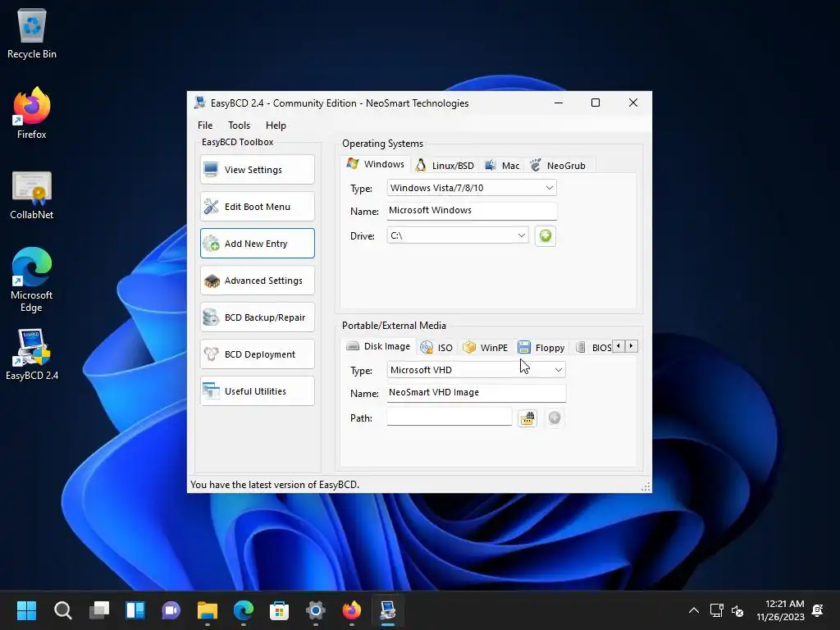The width and height of the screenshot is (840, 630).
Task: Open Chat app on taskbar
Action: (171, 610)
